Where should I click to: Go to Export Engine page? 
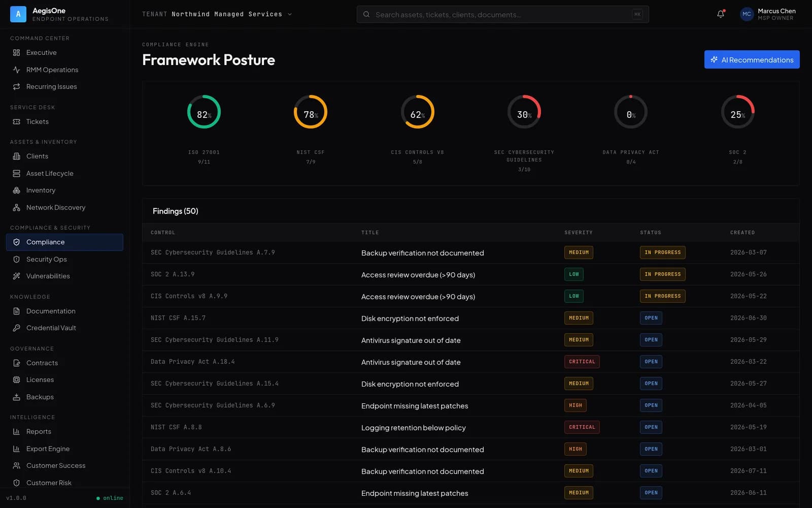64,449
